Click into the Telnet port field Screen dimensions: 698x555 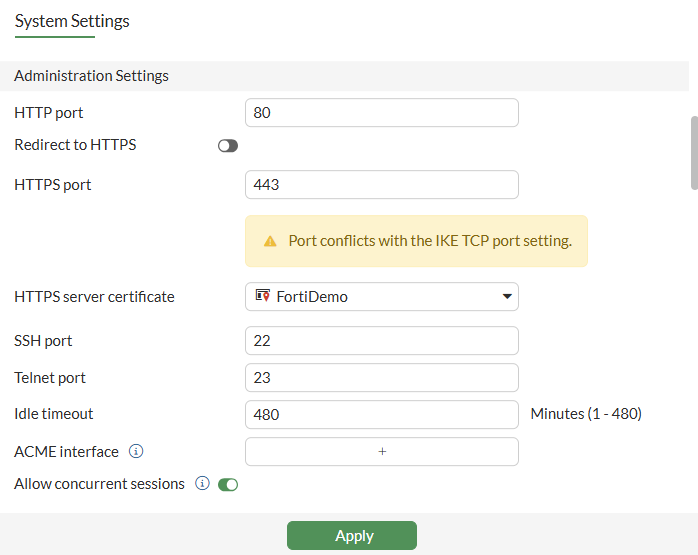coord(381,378)
